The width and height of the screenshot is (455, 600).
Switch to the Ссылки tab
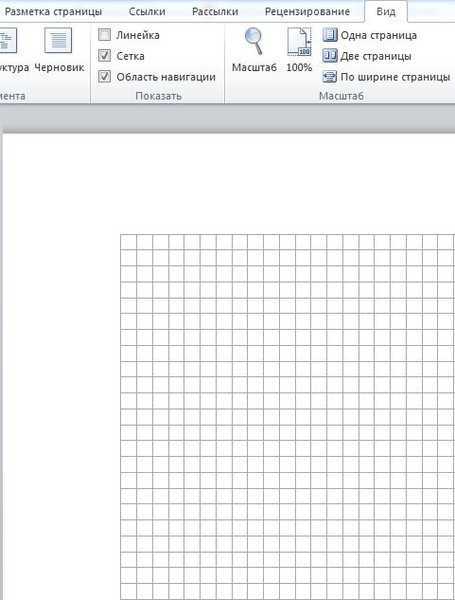click(147, 11)
